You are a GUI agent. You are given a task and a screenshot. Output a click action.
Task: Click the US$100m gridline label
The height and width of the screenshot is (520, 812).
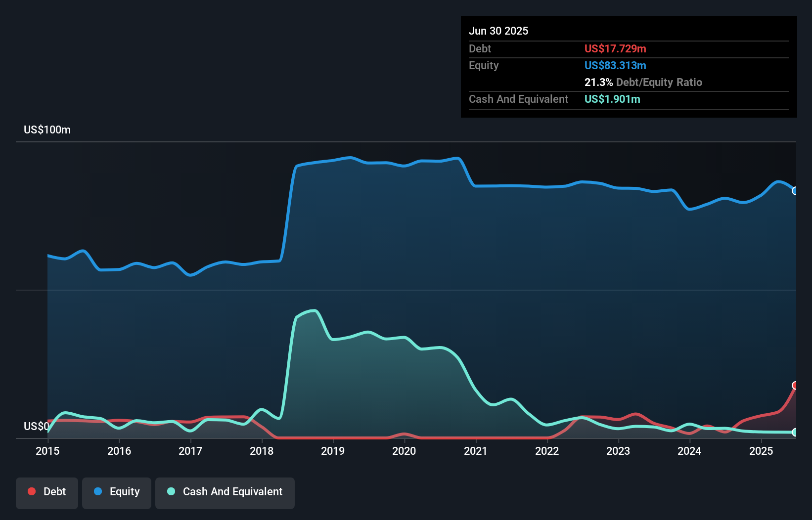(47, 130)
